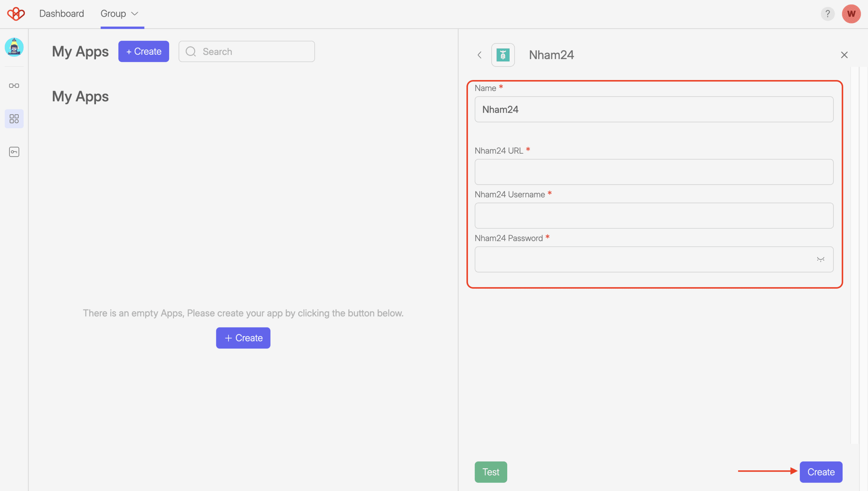This screenshot has height=491, width=868.
Task: Expand the Group dropdown menu
Action: coord(119,14)
